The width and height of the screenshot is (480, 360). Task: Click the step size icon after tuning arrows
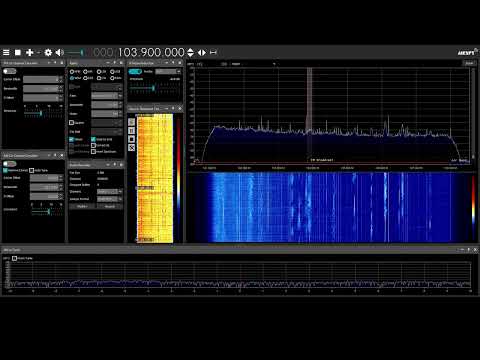tap(213, 52)
